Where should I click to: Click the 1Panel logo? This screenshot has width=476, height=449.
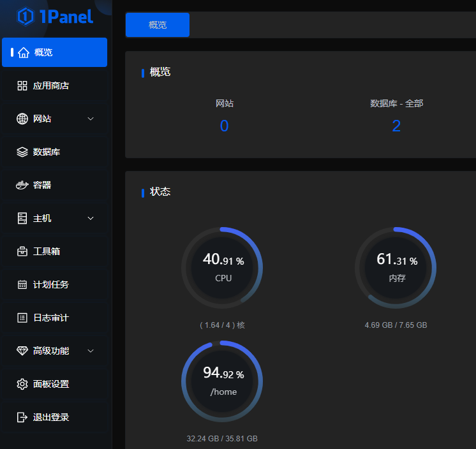click(55, 17)
